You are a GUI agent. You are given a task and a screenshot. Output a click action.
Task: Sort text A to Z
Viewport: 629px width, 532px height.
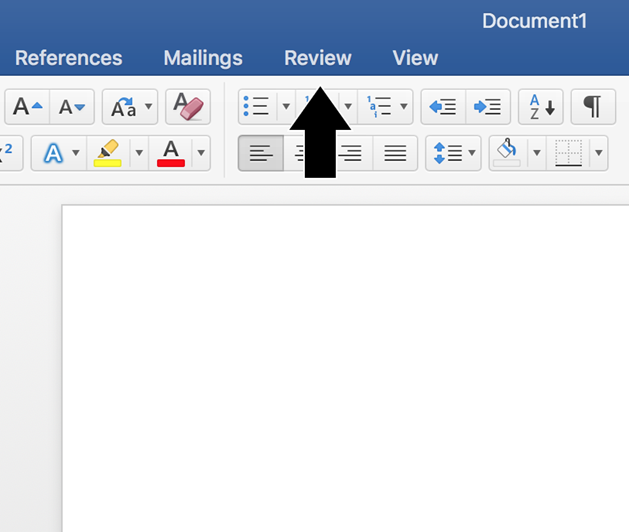pos(541,107)
